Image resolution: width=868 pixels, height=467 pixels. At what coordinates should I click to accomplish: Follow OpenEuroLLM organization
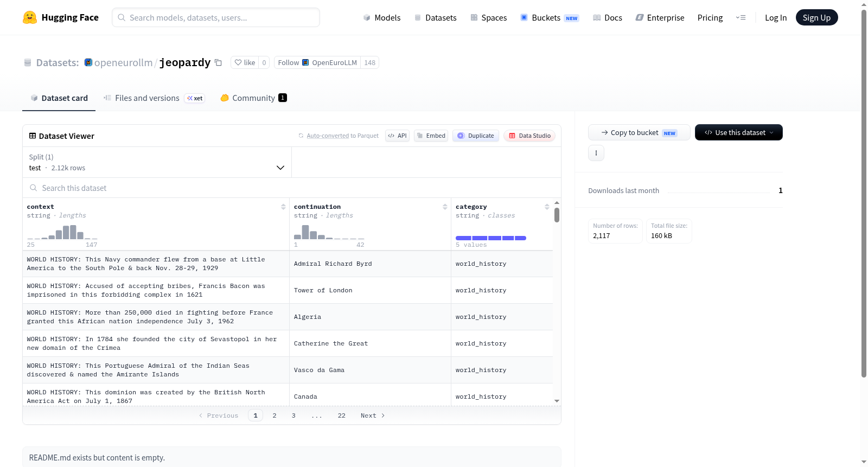(x=317, y=62)
